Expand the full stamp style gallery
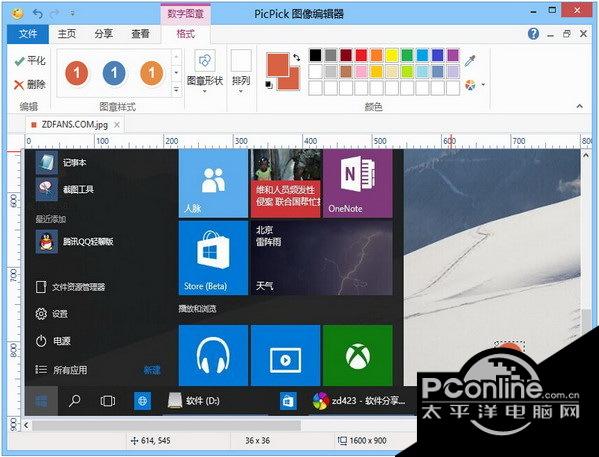The image size is (599, 457). click(176, 89)
